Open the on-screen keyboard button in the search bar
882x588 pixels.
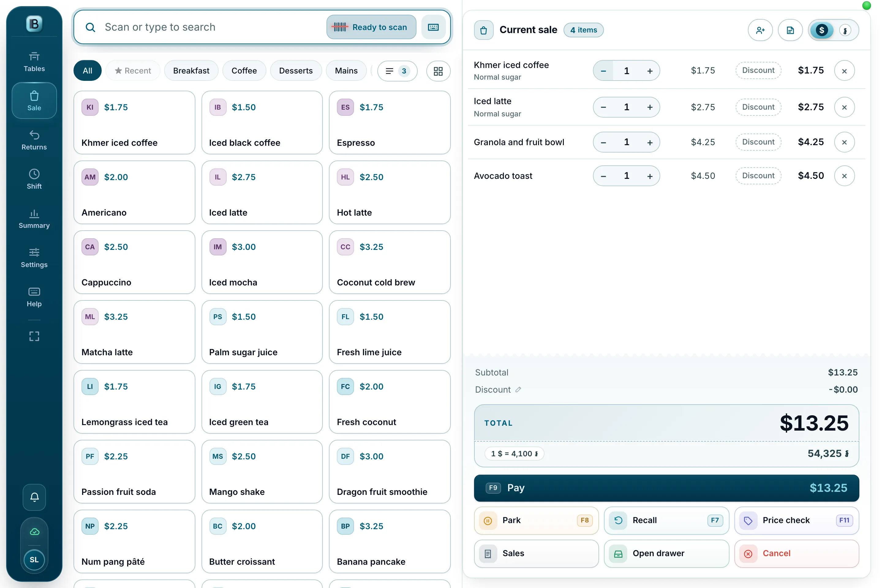click(433, 27)
